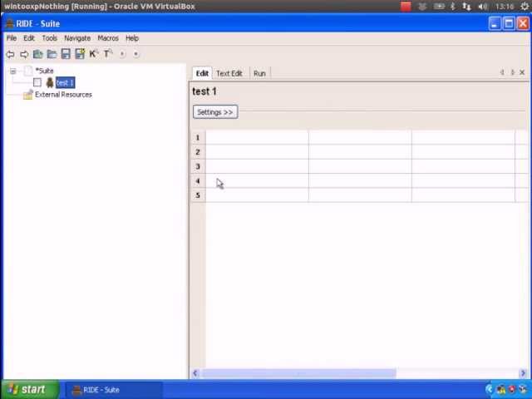Click the volume speaker icon in top panel
Screen dimensions: 532x399
pos(482,7)
